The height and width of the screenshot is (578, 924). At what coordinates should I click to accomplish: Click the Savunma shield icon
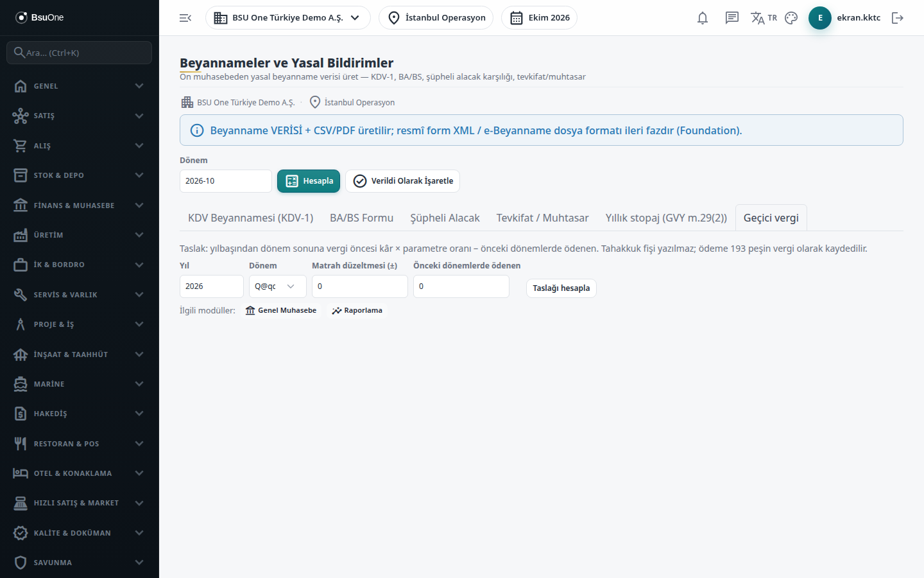(x=21, y=563)
